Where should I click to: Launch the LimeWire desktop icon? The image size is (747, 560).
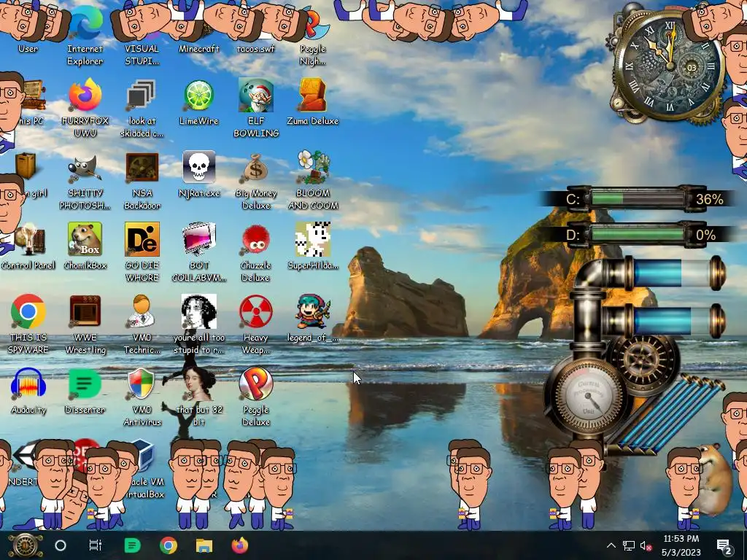198,95
